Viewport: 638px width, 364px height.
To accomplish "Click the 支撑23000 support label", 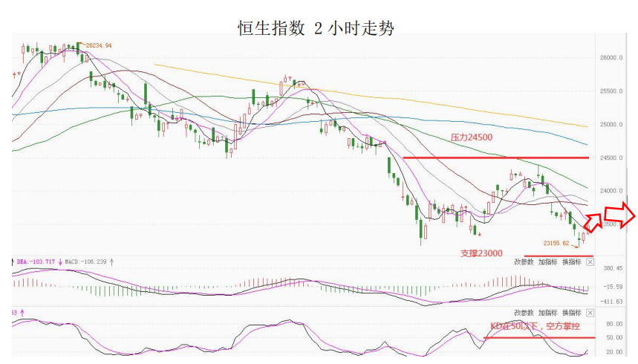I will 481,253.
